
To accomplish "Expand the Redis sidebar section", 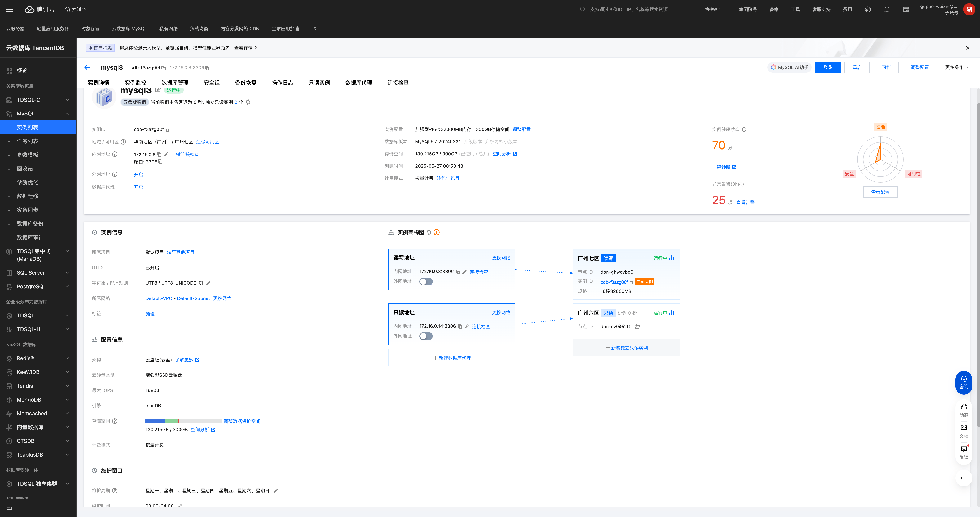I will pos(38,358).
